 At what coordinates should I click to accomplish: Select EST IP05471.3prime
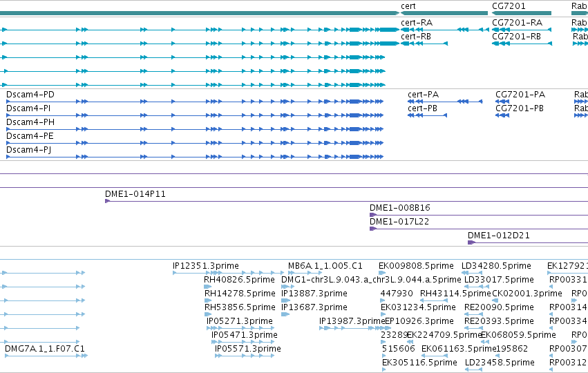tap(244, 335)
